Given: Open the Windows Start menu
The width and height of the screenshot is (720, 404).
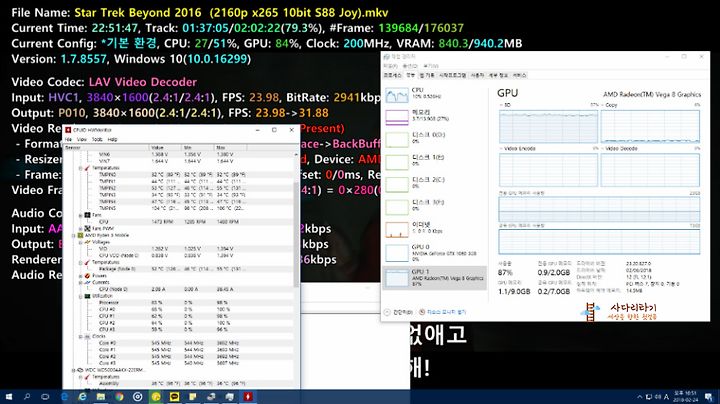Looking at the screenshot, I should click(8, 397).
